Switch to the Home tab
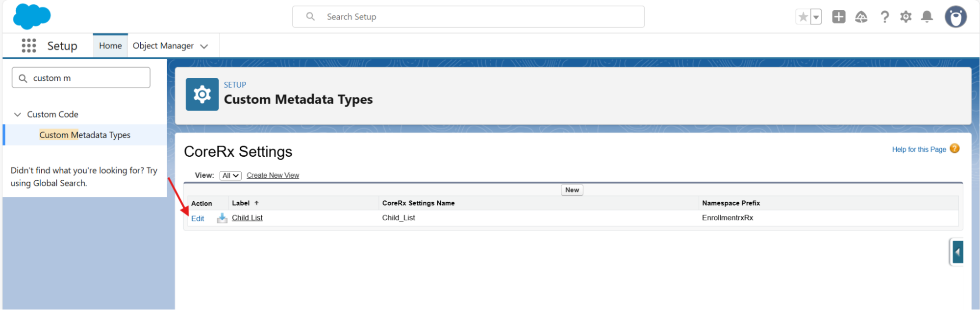 point(110,46)
